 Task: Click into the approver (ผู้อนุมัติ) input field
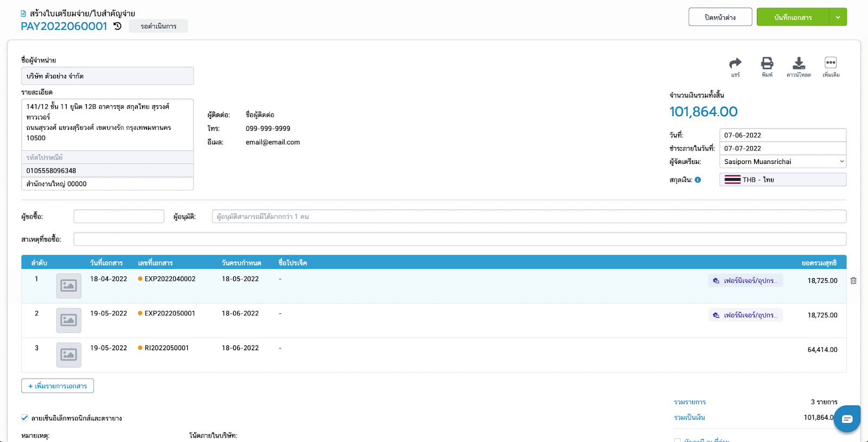coord(528,217)
